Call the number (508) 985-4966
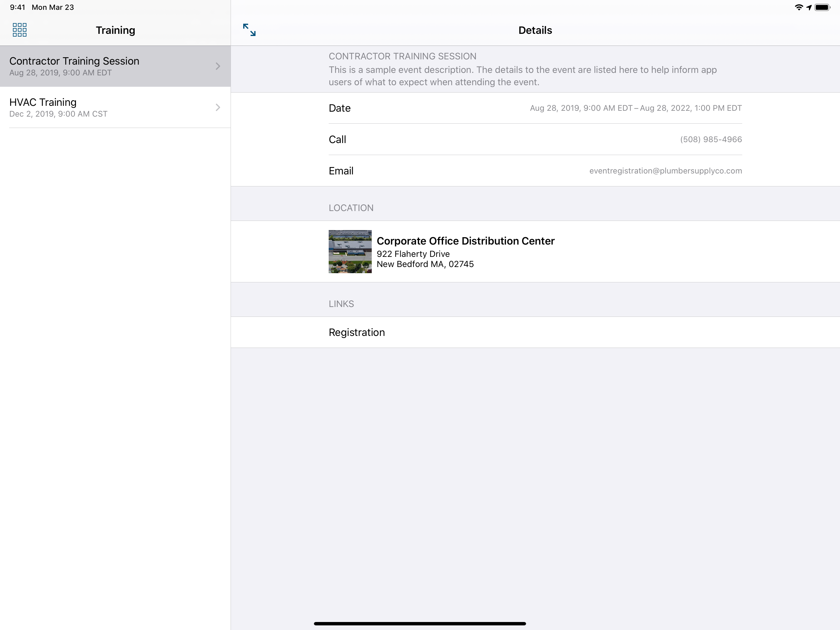 pos(711,139)
